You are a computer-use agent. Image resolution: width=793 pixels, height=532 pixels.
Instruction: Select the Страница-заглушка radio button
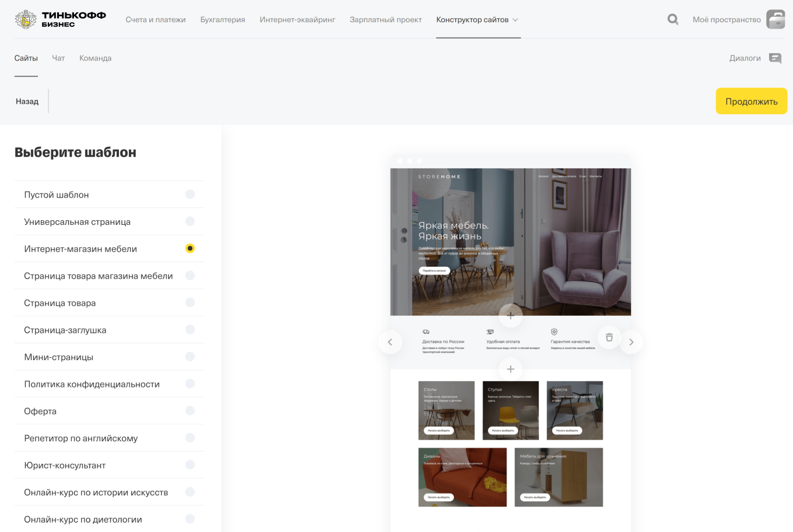coord(190,330)
